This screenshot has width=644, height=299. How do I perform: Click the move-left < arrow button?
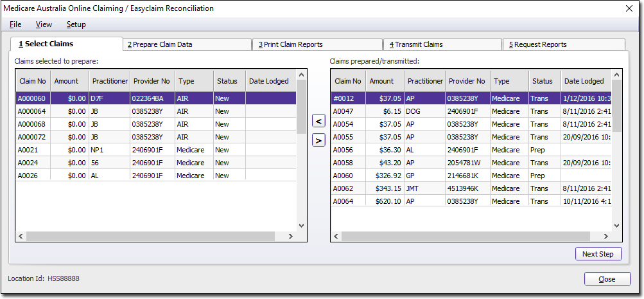(x=318, y=121)
